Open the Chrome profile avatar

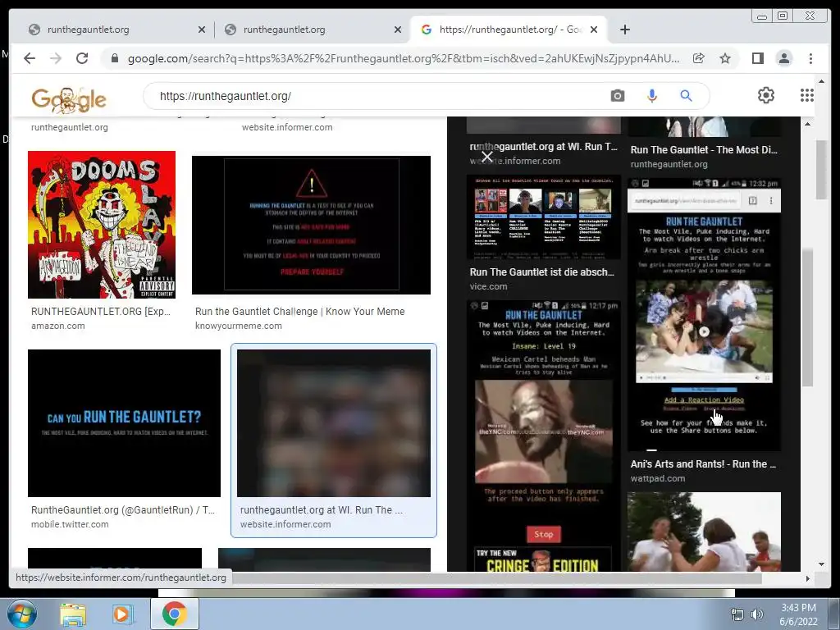[783, 58]
